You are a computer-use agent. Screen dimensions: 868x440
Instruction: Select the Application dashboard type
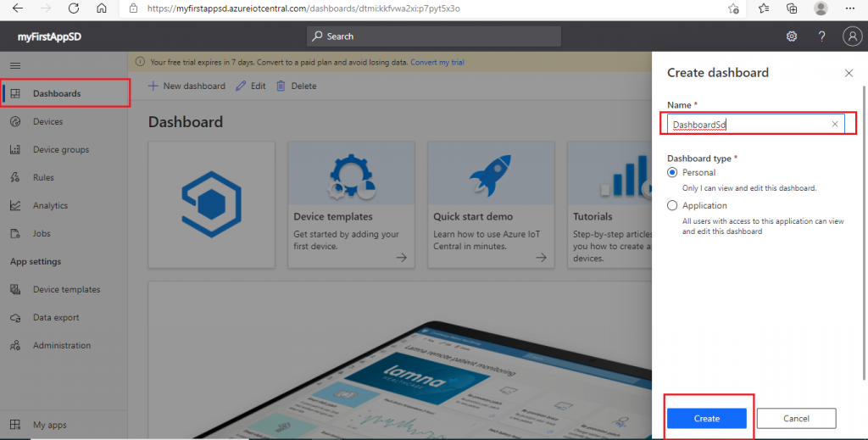click(672, 205)
